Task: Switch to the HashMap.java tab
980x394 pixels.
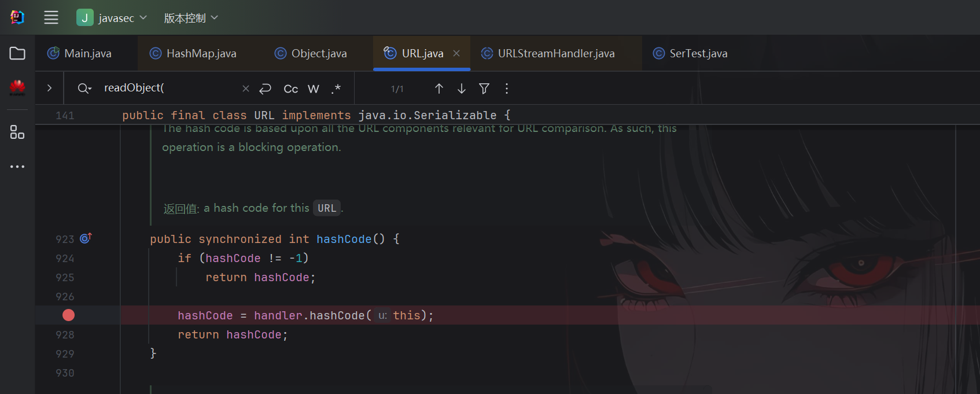Action: (193, 53)
